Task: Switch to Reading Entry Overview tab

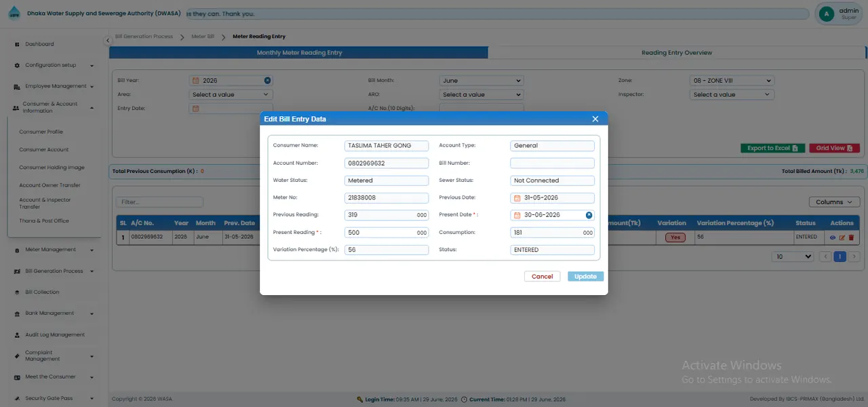Action: pyautogui.click(x=677, y=53)
